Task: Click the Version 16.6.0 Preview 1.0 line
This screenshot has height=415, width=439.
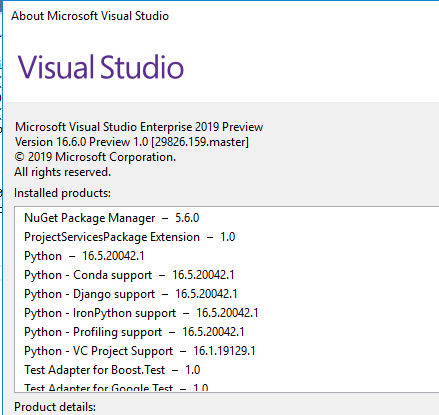Action: (132, 142)
